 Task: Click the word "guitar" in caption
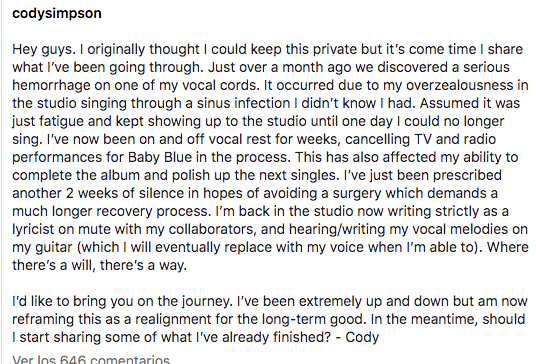click(x=54, y=248)
